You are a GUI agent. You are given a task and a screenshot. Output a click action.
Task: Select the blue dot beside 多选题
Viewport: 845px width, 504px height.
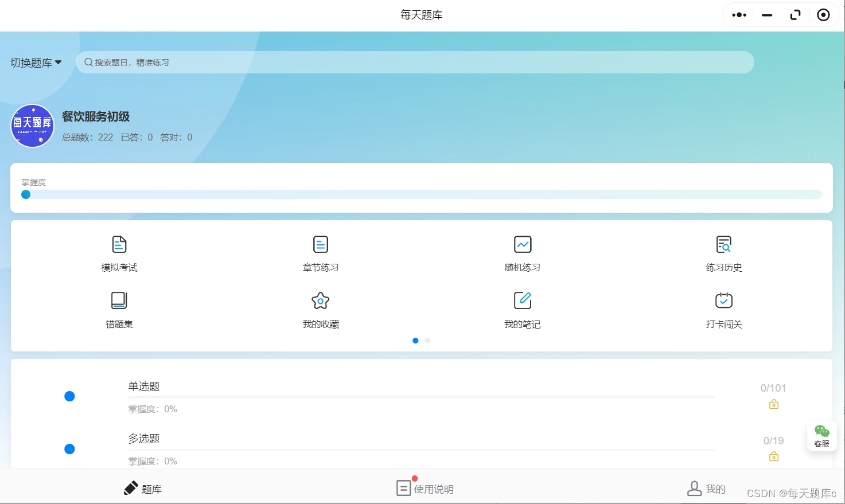pos(69,449)
